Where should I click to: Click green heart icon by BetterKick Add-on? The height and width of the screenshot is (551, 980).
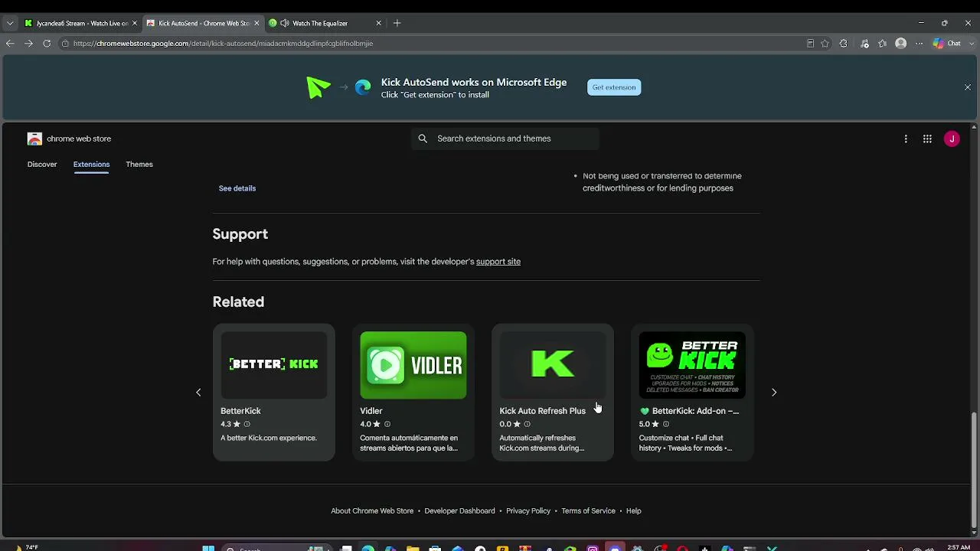coord(645,411)
